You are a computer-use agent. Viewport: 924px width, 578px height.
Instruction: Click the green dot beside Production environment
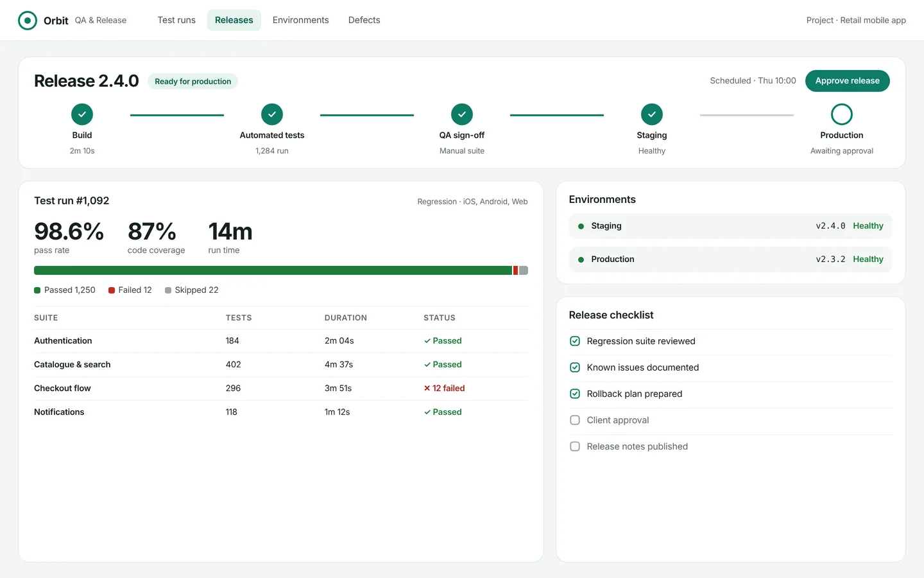pyautogui.click(x=581, y=259)
